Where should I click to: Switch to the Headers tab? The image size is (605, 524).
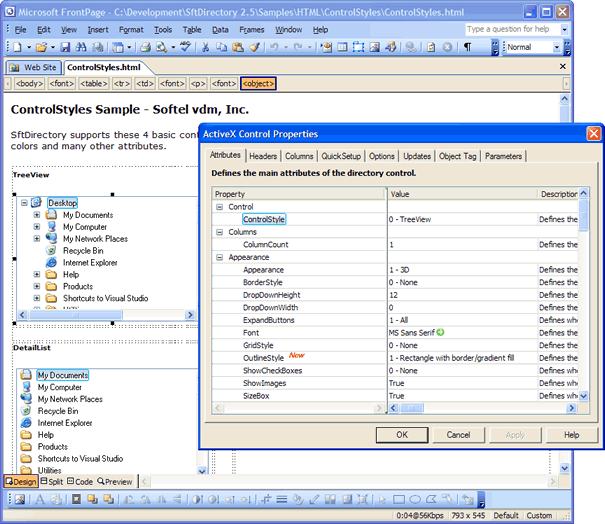click(x=263, y=156)
